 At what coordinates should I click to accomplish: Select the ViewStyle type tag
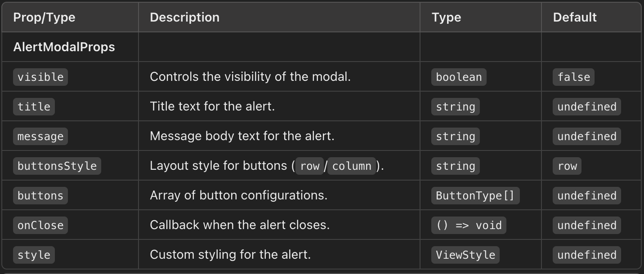tap(465, 255)
